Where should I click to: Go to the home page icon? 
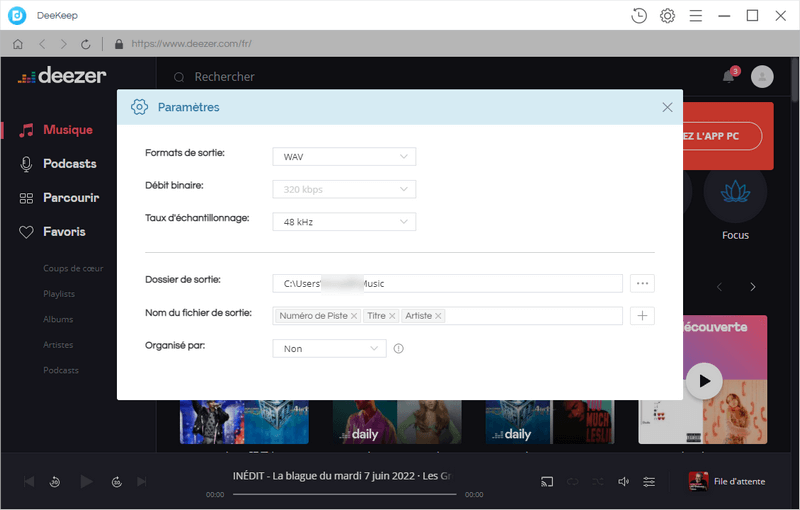click(x=18, y=44)
